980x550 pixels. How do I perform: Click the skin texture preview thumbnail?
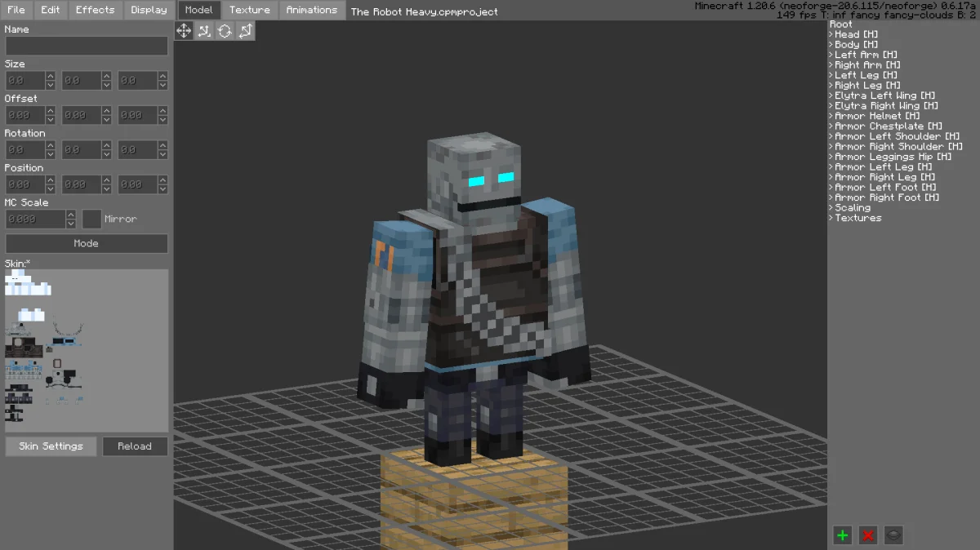click(x=87, y=351)
